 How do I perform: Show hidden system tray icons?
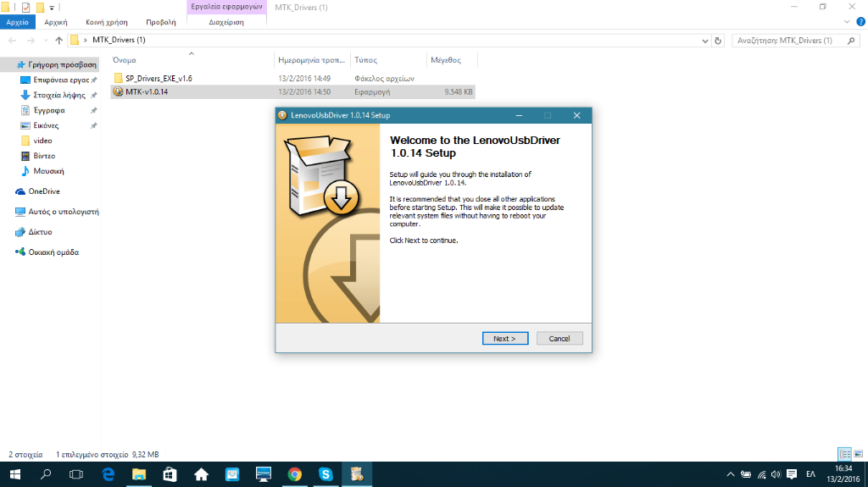point(730,474)
